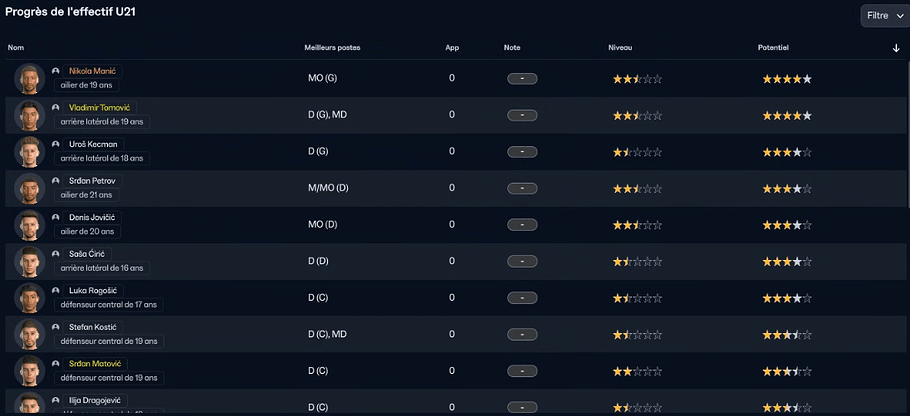Screen dimensions: 910x416
Task: Click Denis Jovičić's face thumbnail
Action: point(30,225)
